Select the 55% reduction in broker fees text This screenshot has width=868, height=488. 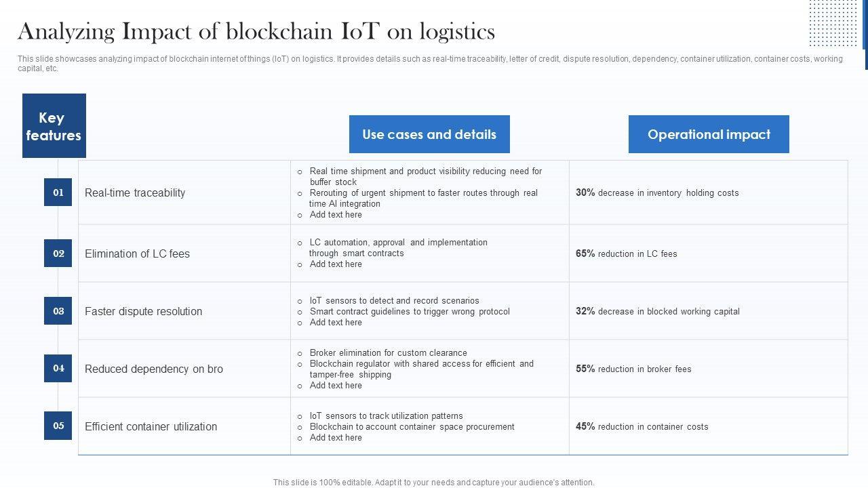click(633, 369)
